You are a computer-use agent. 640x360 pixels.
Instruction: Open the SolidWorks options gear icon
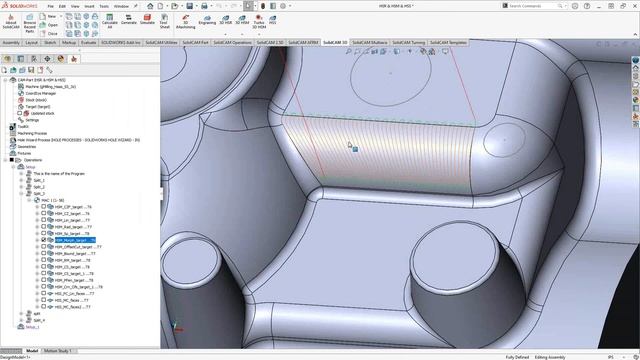(x=283, y=6)
